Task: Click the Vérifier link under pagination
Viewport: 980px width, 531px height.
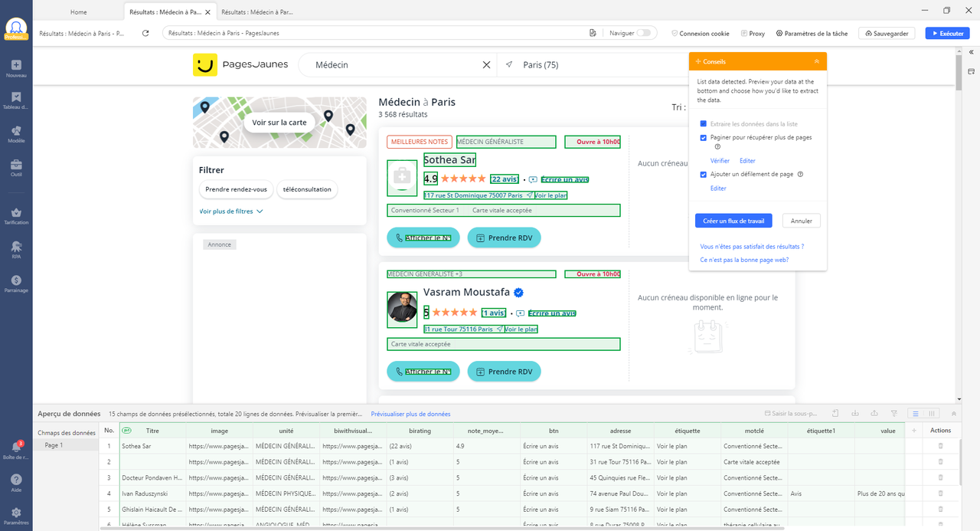Action: pyautogui.click(x=720, y=161)
